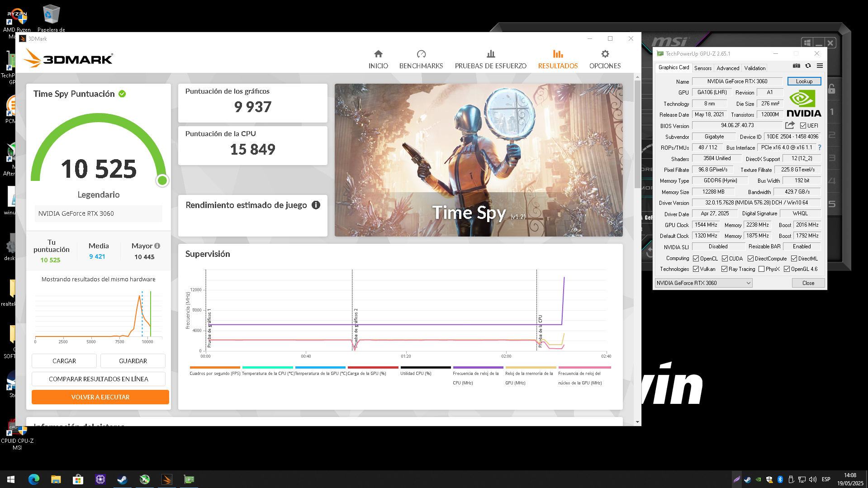Open File Explorer from the taskbar
This screenshot has width=868, height=488.
[x=56, y=479]
